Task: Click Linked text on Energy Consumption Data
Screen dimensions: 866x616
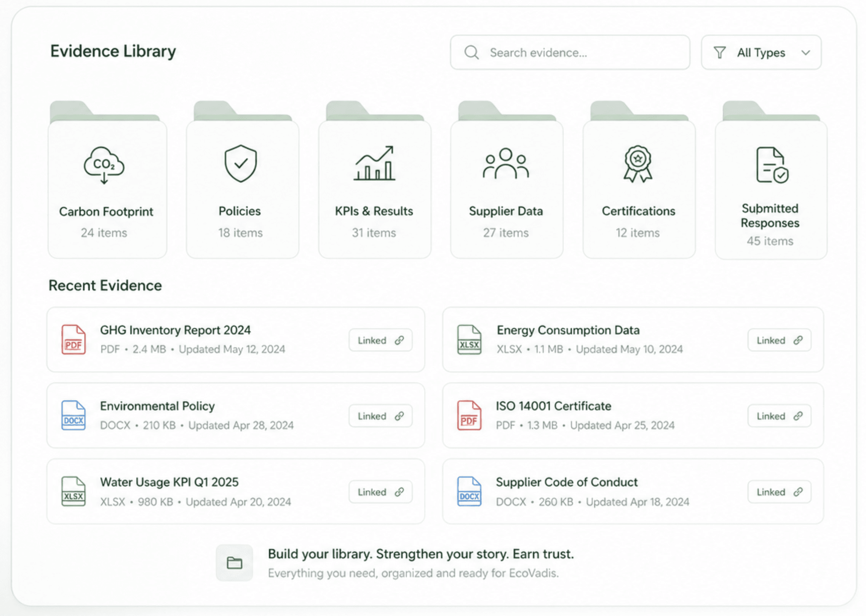Action: (x=771, y=340)
